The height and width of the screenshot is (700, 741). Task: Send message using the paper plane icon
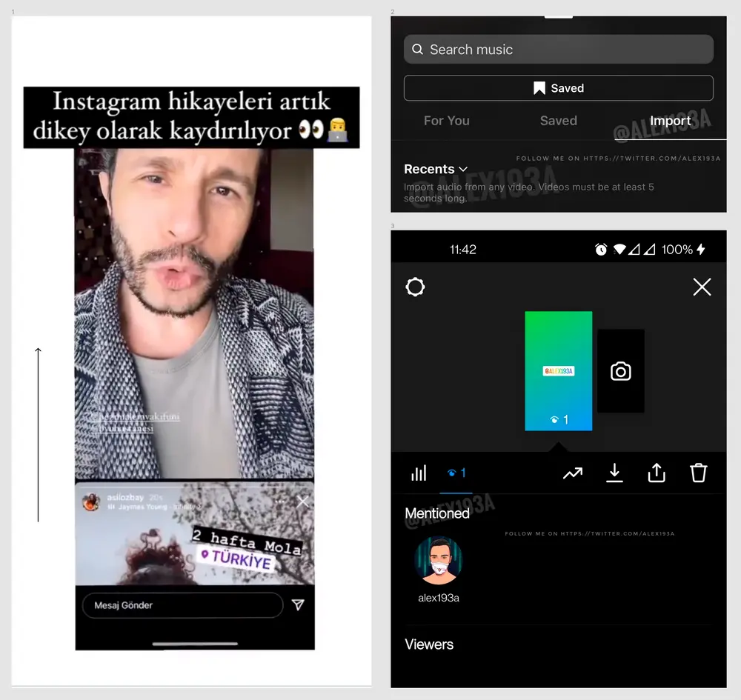pyautogui.click(x=298, y=605)
